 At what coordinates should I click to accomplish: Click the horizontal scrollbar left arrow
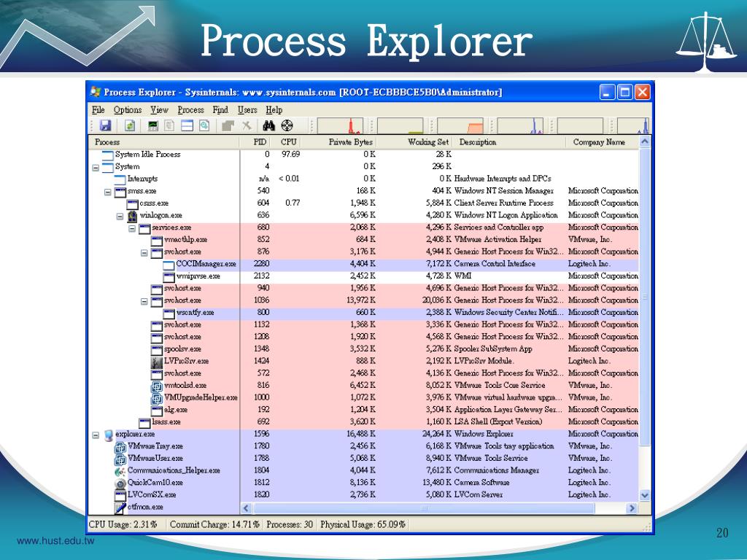pos(247,508)
